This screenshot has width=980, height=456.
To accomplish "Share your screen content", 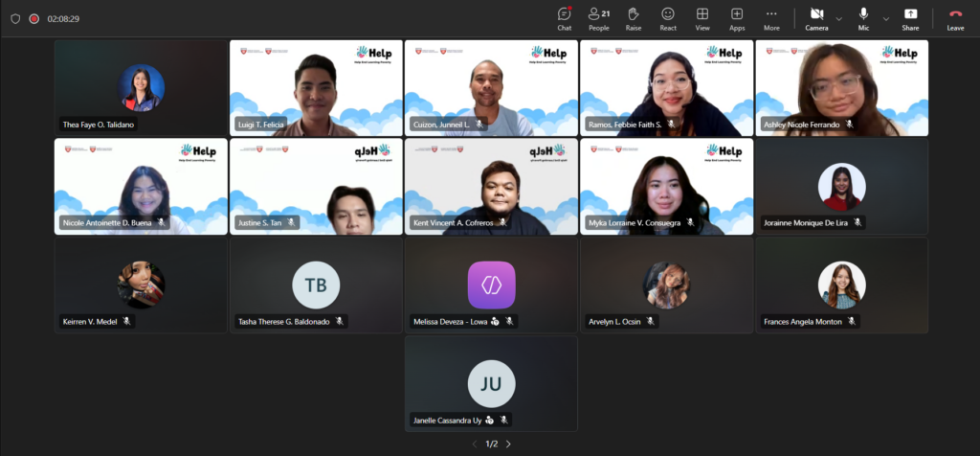I will point(910,19).
